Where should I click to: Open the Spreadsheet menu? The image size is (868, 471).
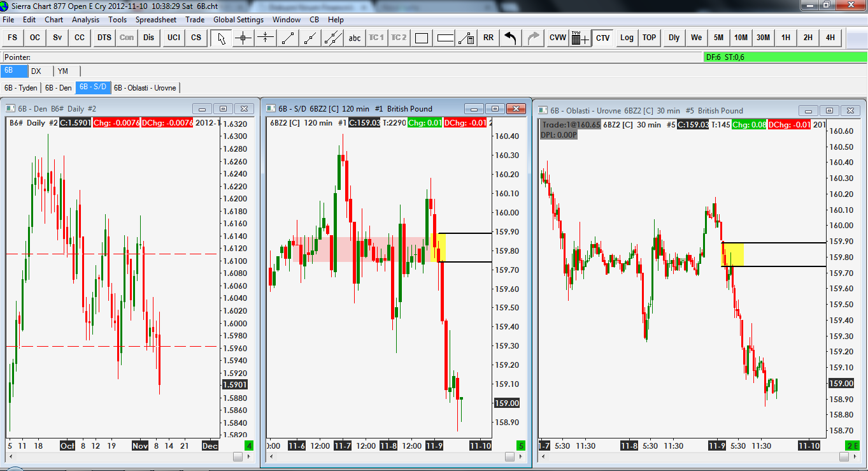pyautogui.click(x=156, y=20)
